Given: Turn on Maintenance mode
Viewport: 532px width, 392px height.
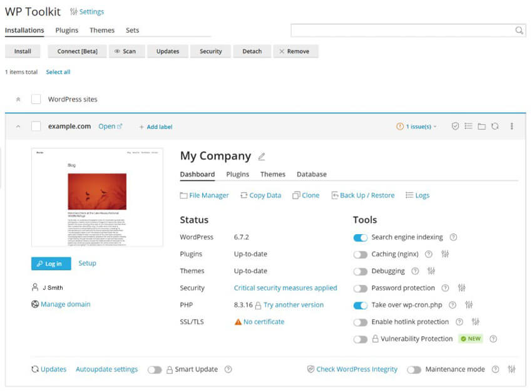Looking at the screenshot, I should [x=414, y=369].
